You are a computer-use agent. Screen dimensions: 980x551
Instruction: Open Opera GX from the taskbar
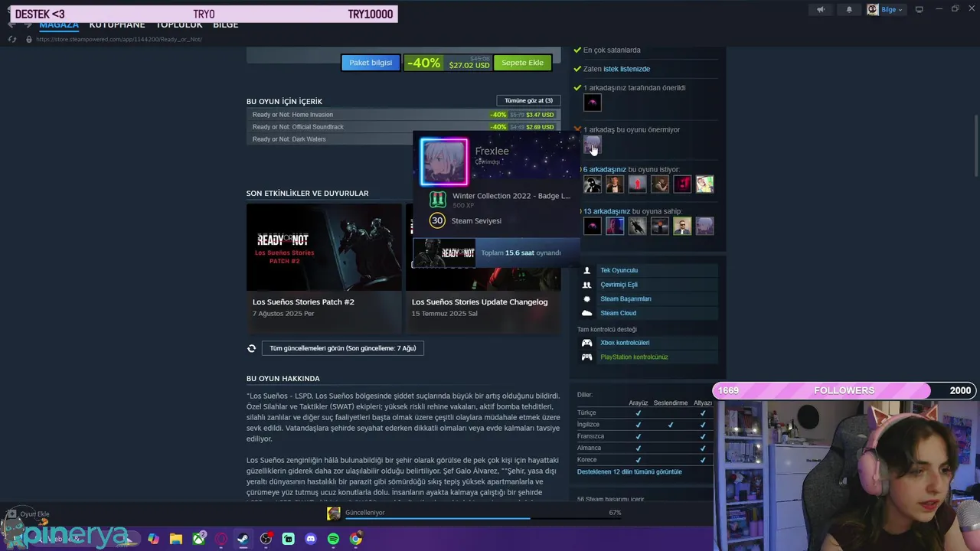pos(221,539)
